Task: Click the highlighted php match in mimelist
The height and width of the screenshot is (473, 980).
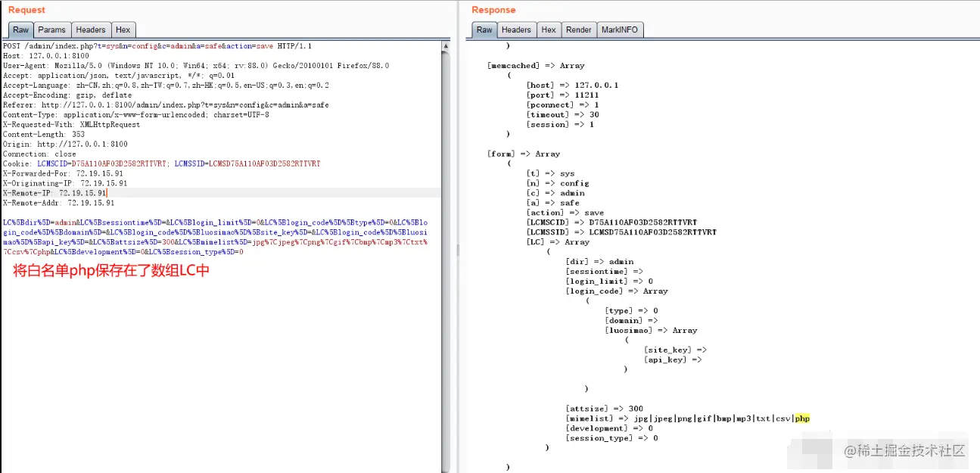Action: (x=802, y=419)
